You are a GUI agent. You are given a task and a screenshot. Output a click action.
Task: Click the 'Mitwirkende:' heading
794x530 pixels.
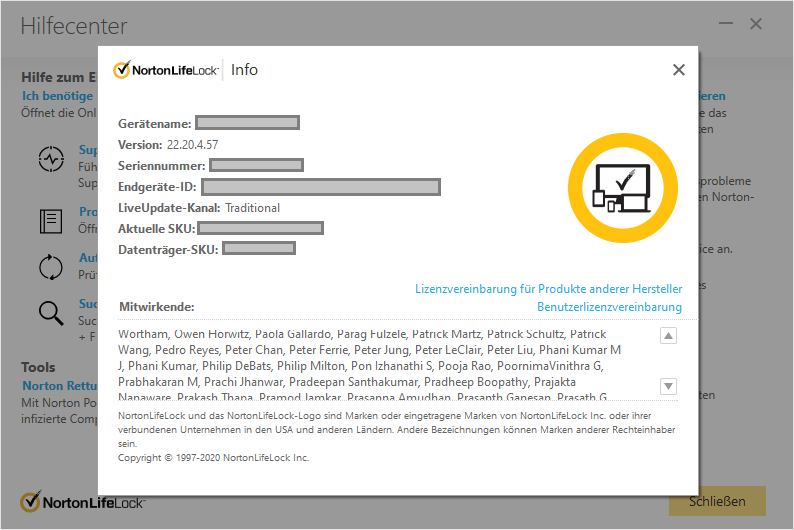click(x=156, y=307)
